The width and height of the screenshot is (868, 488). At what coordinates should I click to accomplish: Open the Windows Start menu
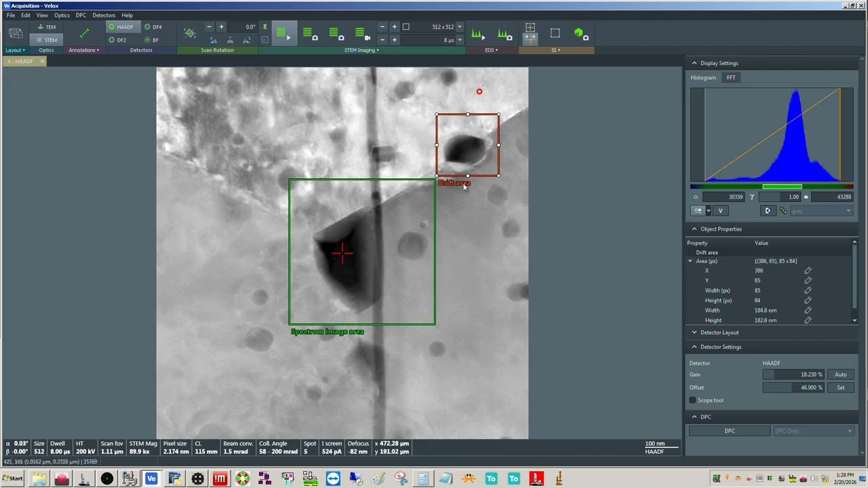click(x=12, y=479)
